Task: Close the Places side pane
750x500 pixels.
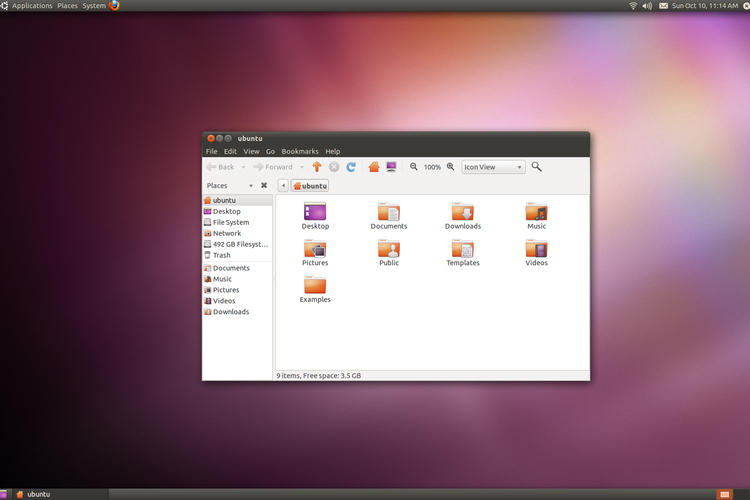Action: tap(264, 185)
